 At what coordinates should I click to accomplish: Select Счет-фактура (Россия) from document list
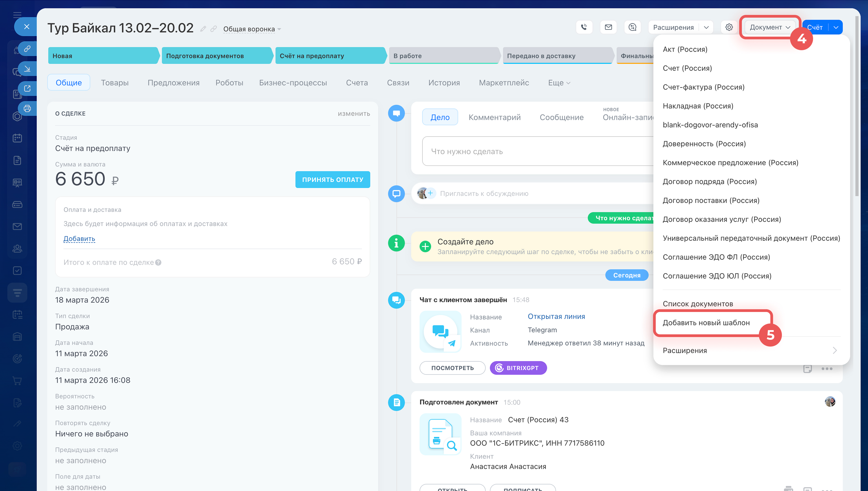703,87
